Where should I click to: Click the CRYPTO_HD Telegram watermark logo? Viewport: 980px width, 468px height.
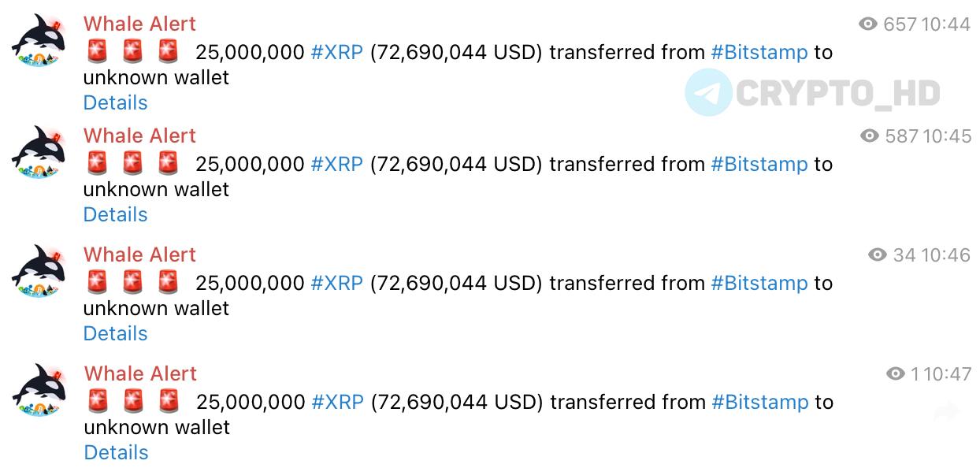coord(708,93)
